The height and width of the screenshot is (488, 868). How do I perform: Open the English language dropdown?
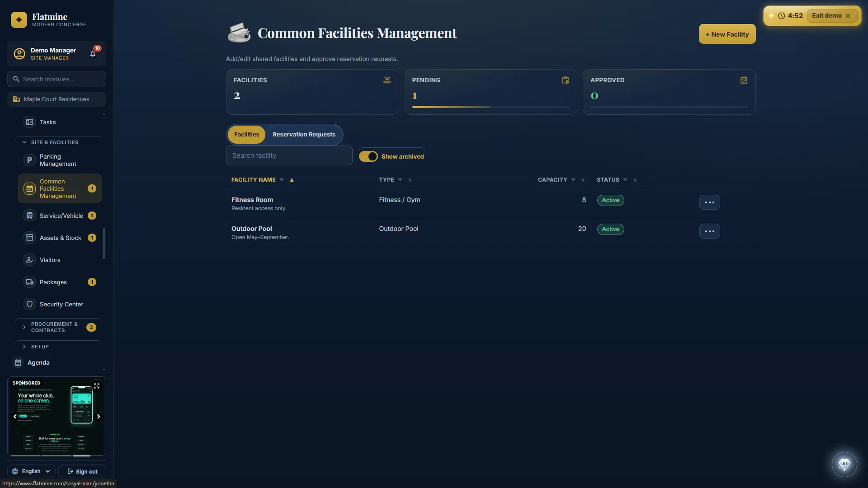click(31, 471)
